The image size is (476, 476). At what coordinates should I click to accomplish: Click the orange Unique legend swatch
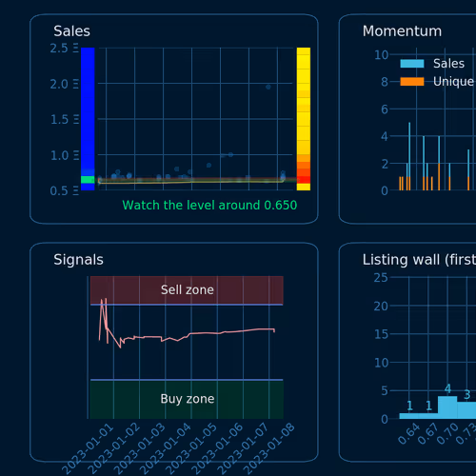point(412,82)
